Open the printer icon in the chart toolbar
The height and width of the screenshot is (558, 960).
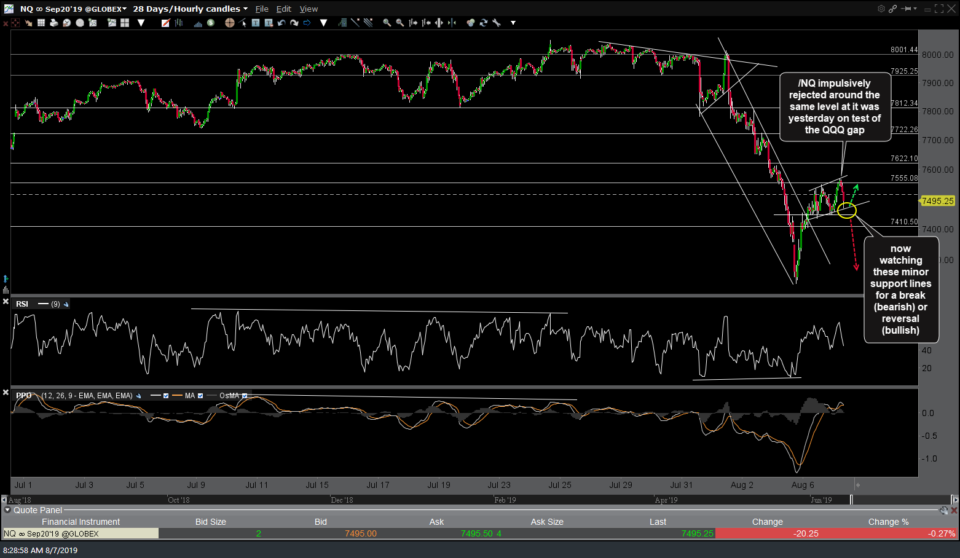[54, 23]
